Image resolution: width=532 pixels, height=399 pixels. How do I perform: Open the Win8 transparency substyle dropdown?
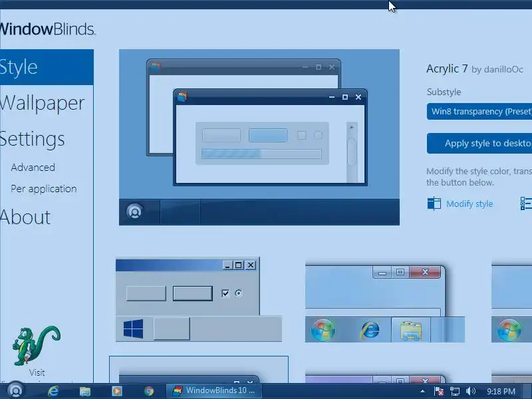tap(479, 111)
